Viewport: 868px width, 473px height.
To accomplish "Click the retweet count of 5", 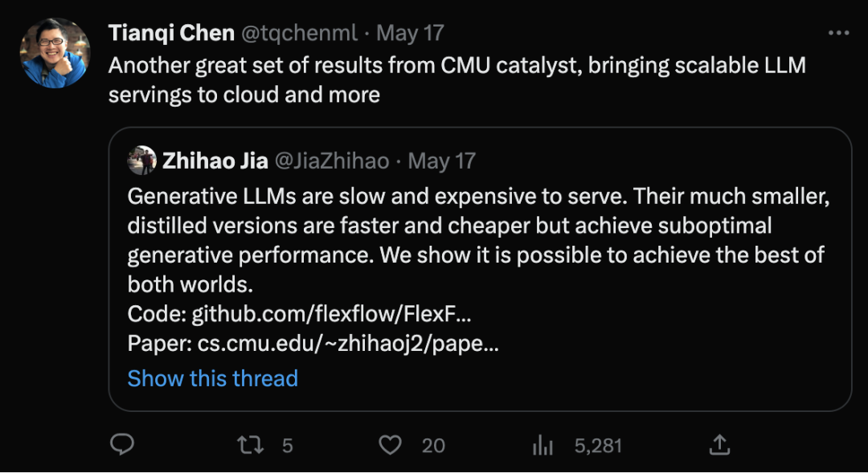I will point(287,446).
